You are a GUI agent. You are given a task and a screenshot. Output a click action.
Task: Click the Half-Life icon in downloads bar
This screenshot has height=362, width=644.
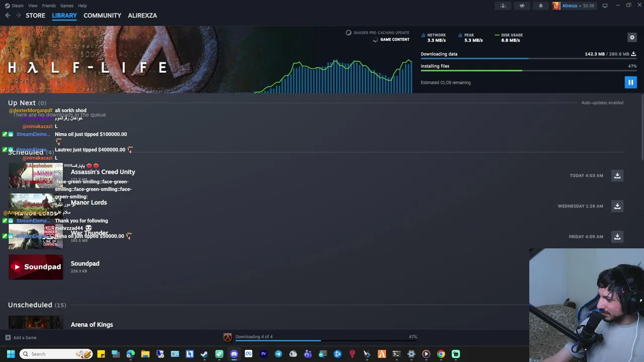(227, 337)
